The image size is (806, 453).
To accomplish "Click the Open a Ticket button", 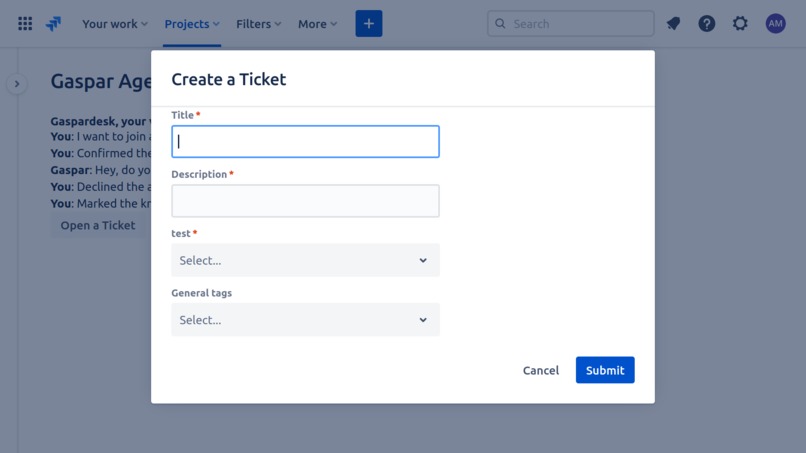I will (98, 226).
